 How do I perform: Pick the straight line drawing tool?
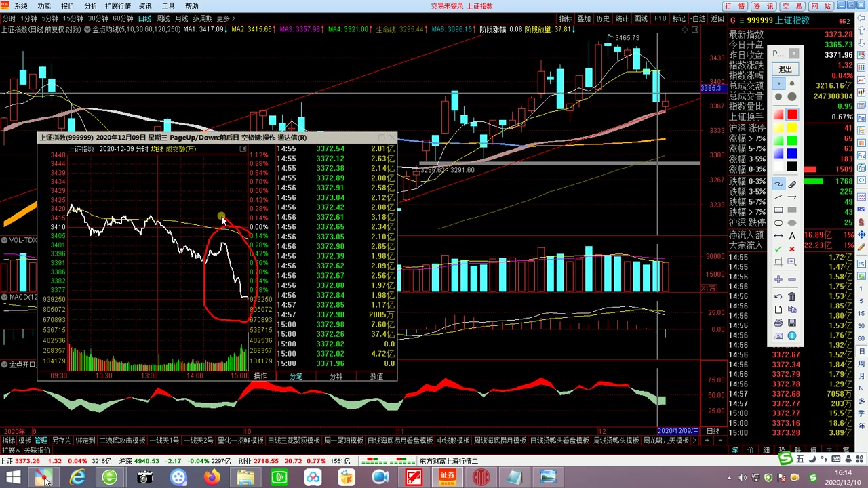pyautogui.click(x=778, y=197)
